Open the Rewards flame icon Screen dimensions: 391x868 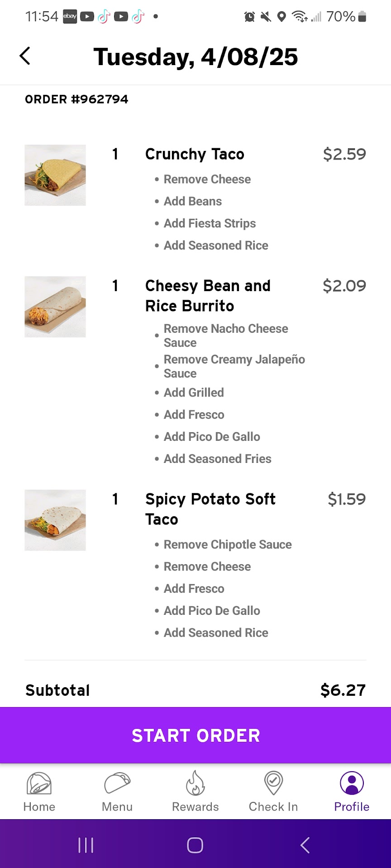coord(195,783)
